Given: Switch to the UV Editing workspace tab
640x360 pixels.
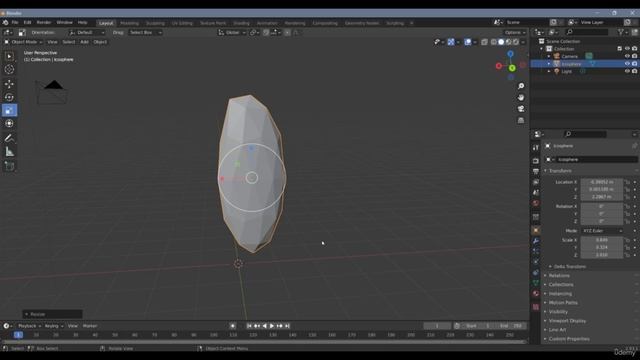Looking at the screenshot, I should [x=182, y=23].
